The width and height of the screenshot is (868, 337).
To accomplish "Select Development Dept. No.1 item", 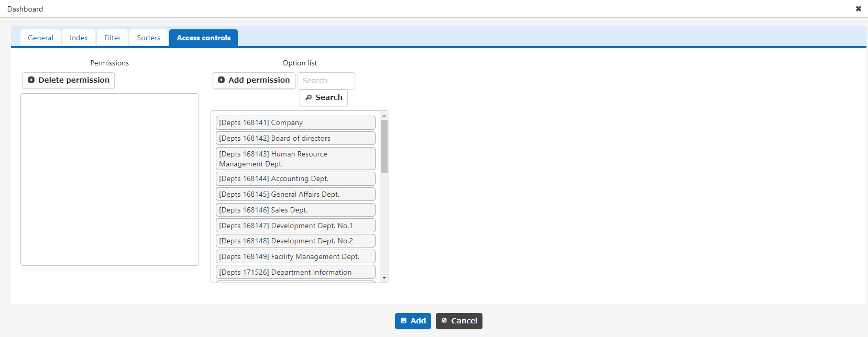I will click(x=295, y=226).
